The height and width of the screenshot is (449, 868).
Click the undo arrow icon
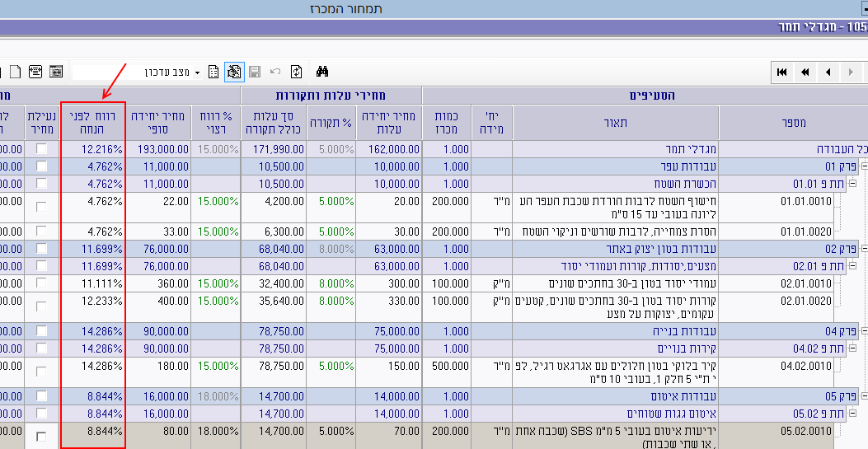(275, 72)
